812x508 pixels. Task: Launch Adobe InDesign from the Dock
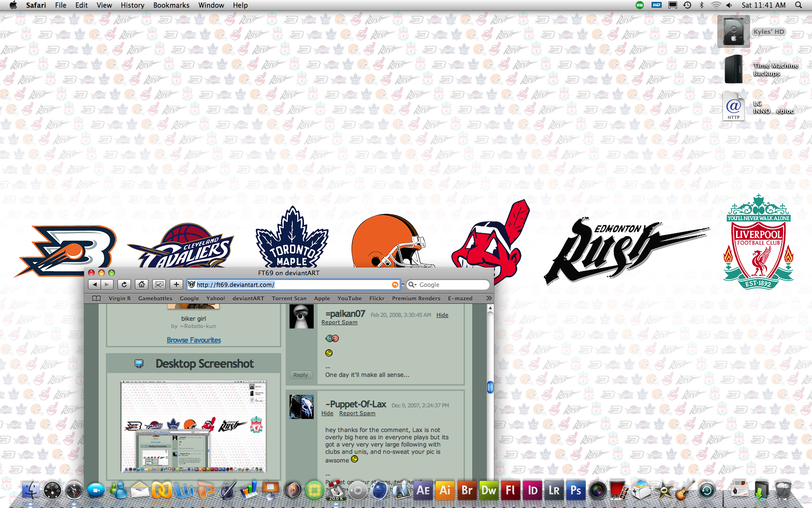(x=532, y=490)
